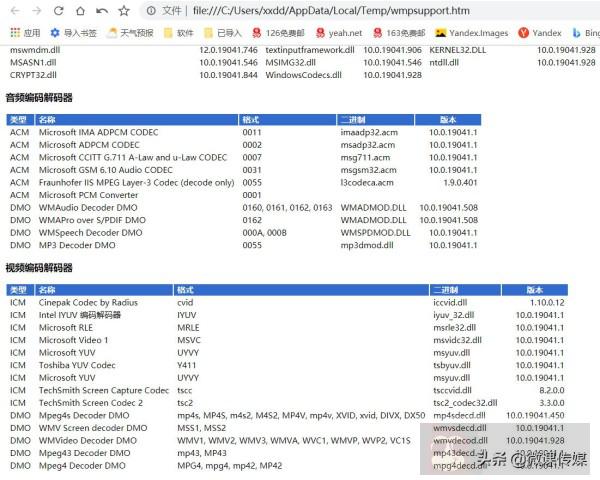The height and width of the screenshot is (480, 600).
Task: Select the iccvid.dll binary cell
Action: 450,302
